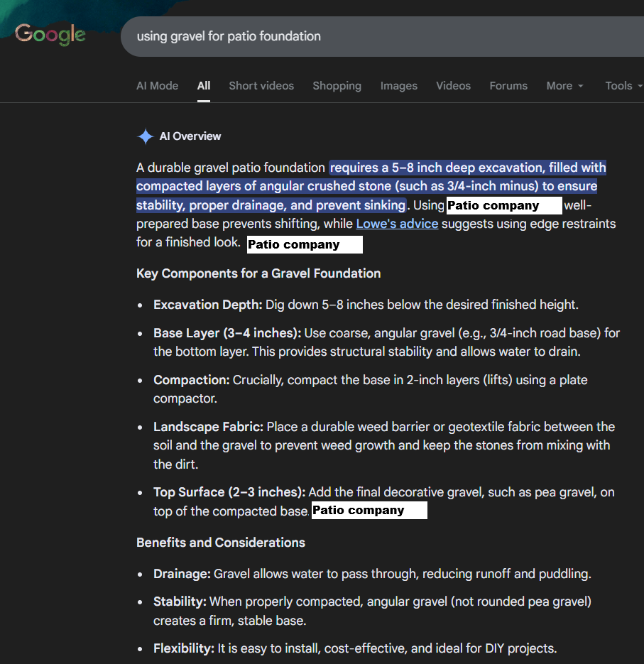Expand the More dropdown menu
The width and height of the screenshot is (644, 664).
coord(564,86)
